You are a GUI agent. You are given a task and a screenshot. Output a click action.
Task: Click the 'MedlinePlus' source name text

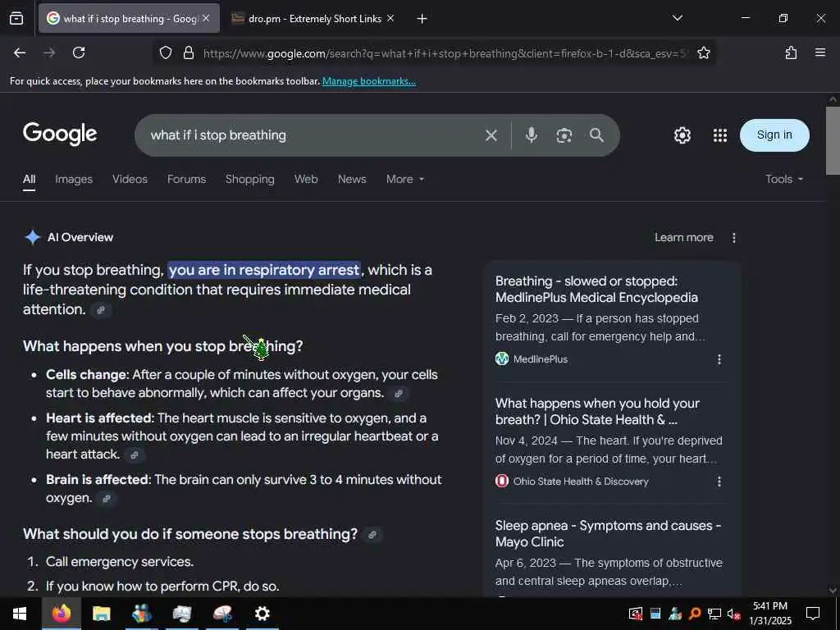[x=540, y=359]
